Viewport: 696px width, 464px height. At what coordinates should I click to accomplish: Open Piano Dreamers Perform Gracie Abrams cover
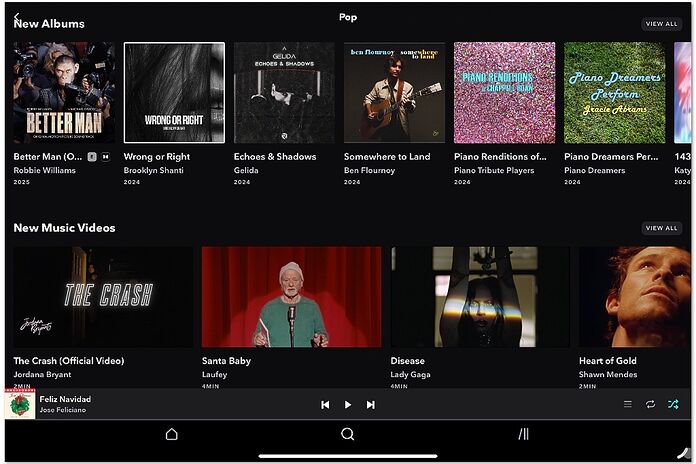[614, 92]
